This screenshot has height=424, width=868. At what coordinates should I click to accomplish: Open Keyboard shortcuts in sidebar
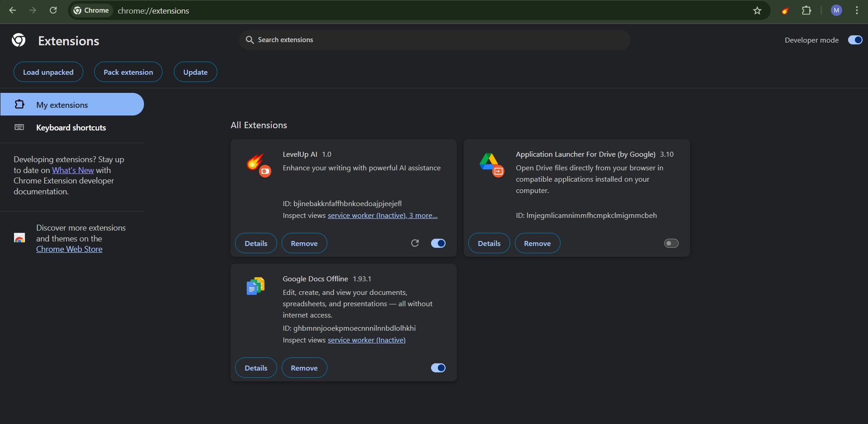coord(72,127)
